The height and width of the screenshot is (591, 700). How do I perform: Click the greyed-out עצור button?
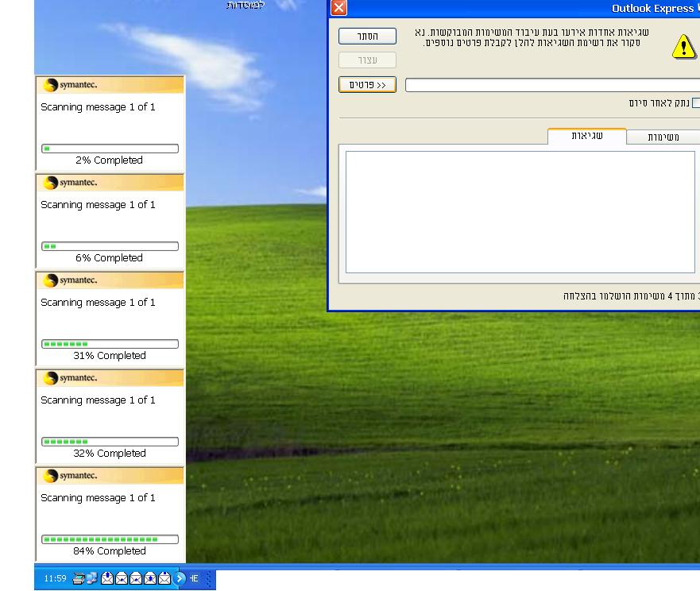click(367, 60)
